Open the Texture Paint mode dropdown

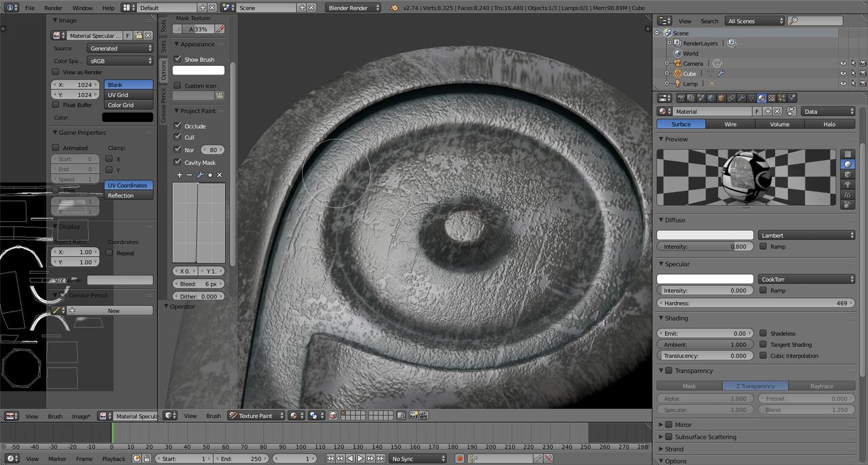pyautogui.click(x=255, y=415)
